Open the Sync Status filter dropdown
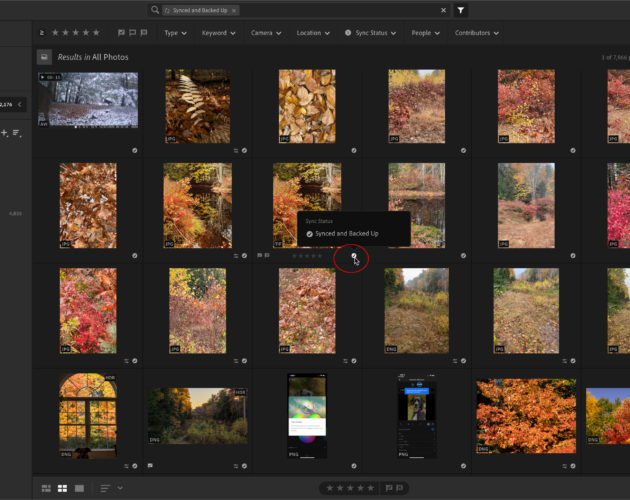The height and width of the screenshot is (500, 630). pyautogui.click(x=370, y=33)
